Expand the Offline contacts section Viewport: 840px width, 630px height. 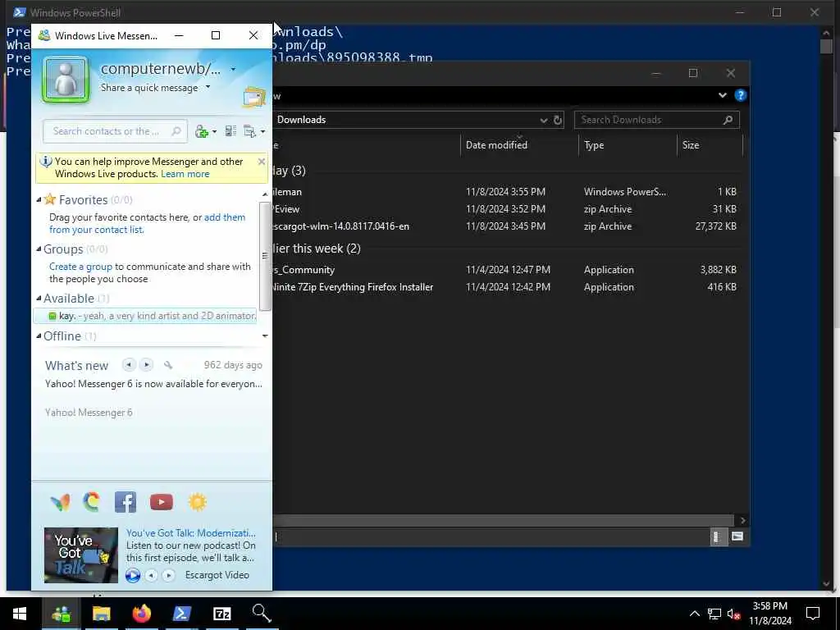(39, 336)
